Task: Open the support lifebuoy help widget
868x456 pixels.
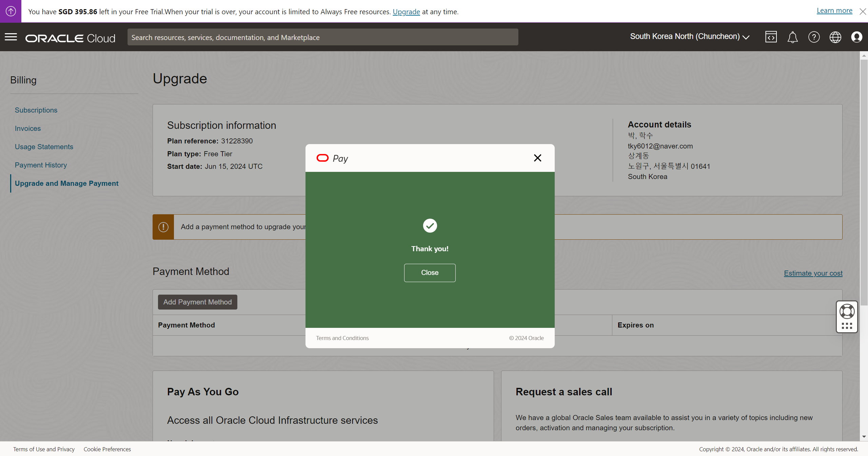Action: [x=847, y=312]
